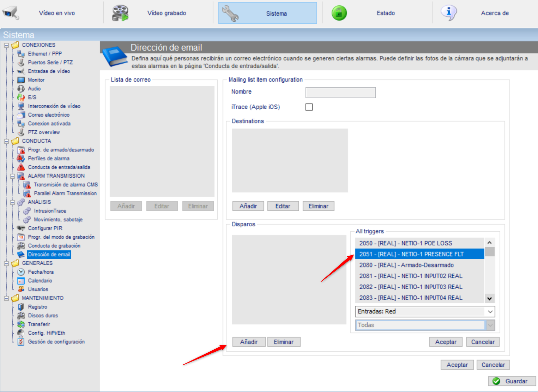The height and width of the screenshot is (392, 538).
Task: Switch to the Sistema tab
Action: (267, 13)
